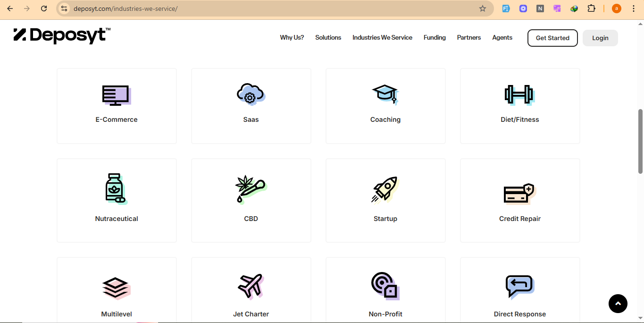Click the Non-Profit target icon
Screen dimensions: 644x323
pos(385,286)
